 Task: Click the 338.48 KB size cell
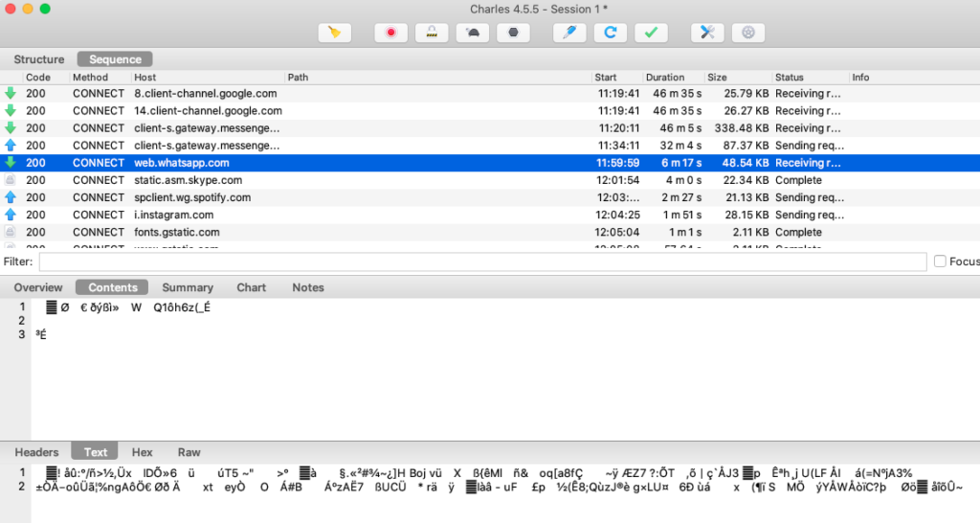coord(742,128)
